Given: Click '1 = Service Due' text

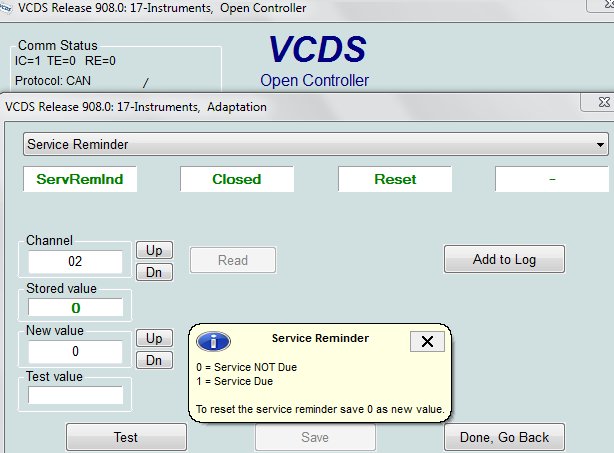Looking at the screenshot, I should point(235,381).
